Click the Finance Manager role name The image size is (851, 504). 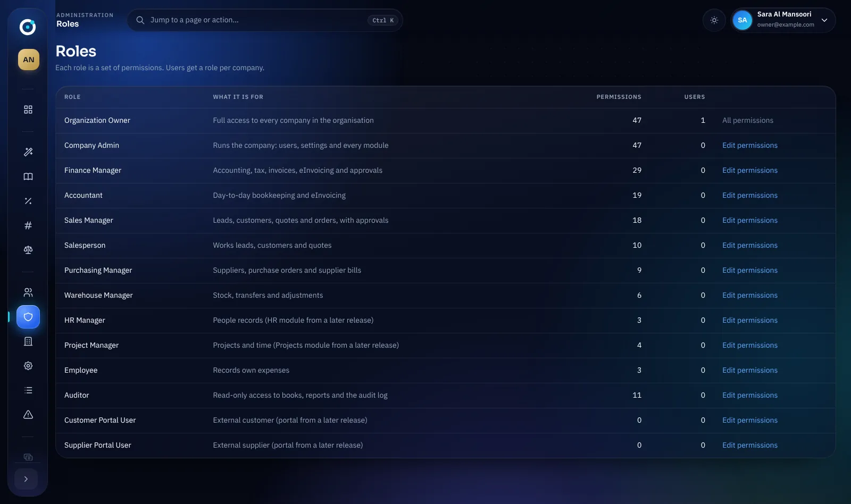[x=93, y=170]
